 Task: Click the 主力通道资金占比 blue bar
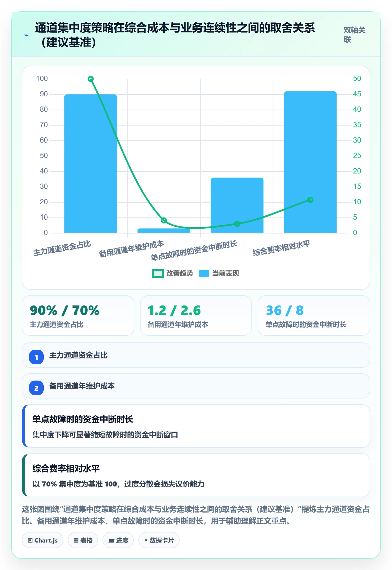pos(91,164)
